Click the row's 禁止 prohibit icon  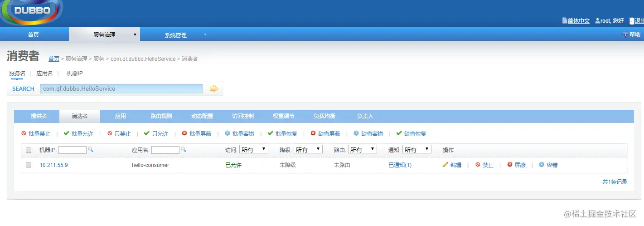coord(478,165)
